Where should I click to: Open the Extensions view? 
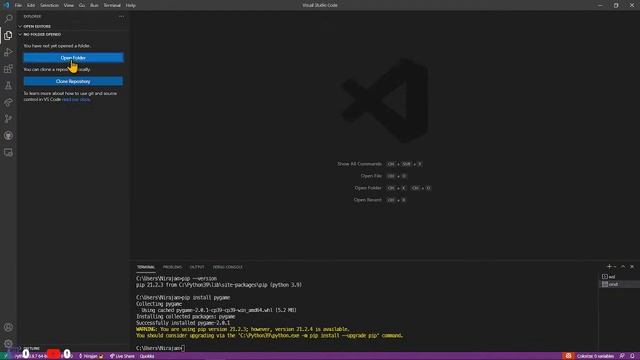(8, 69)
